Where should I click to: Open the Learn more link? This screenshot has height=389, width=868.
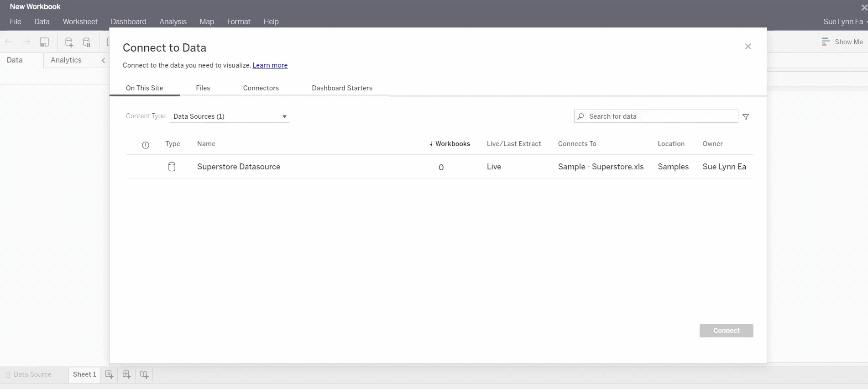tap(270, 65)
